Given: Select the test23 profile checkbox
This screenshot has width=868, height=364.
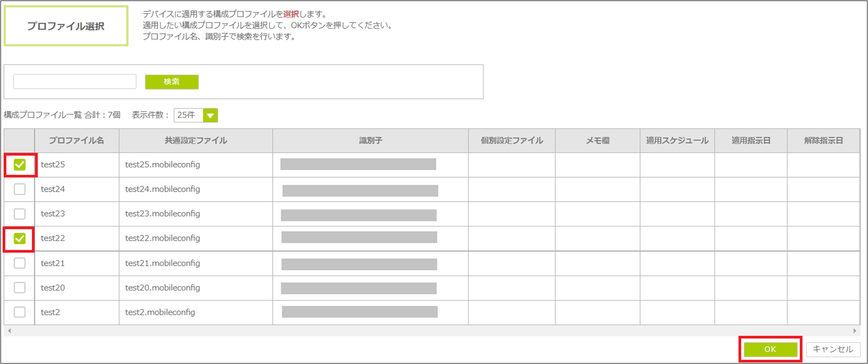Looking at the screenshot, I should 19,214.
